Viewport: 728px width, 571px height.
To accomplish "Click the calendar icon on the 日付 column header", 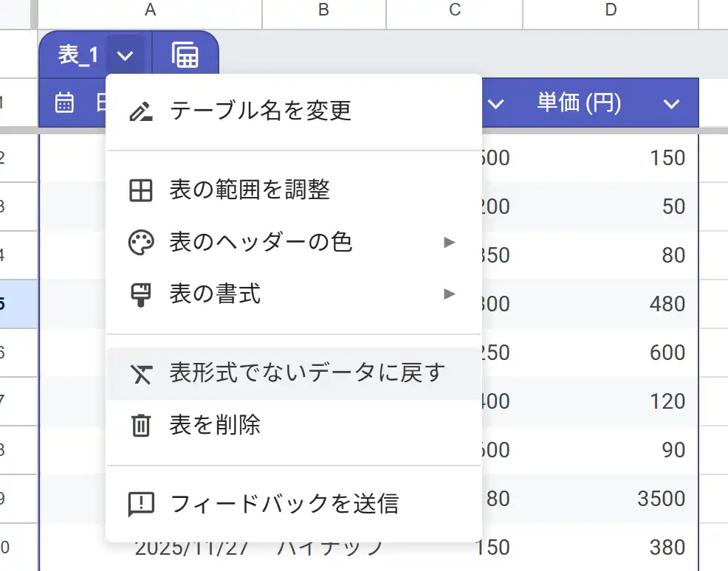I will 63,103.
